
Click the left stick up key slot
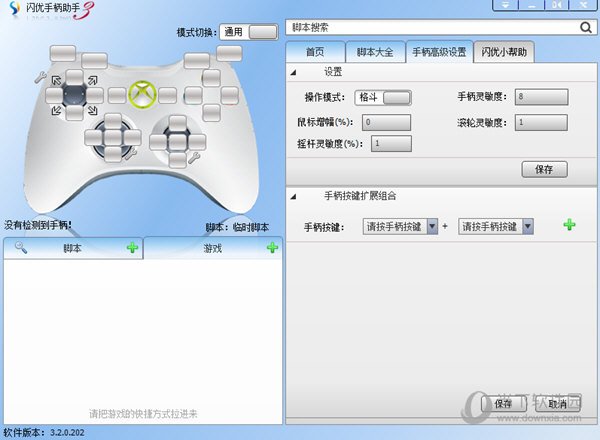[x=113, y=121]
